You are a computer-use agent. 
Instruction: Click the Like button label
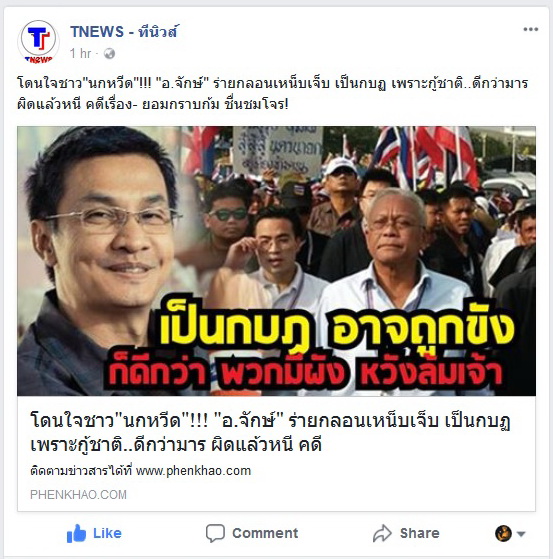click(107, 533)
